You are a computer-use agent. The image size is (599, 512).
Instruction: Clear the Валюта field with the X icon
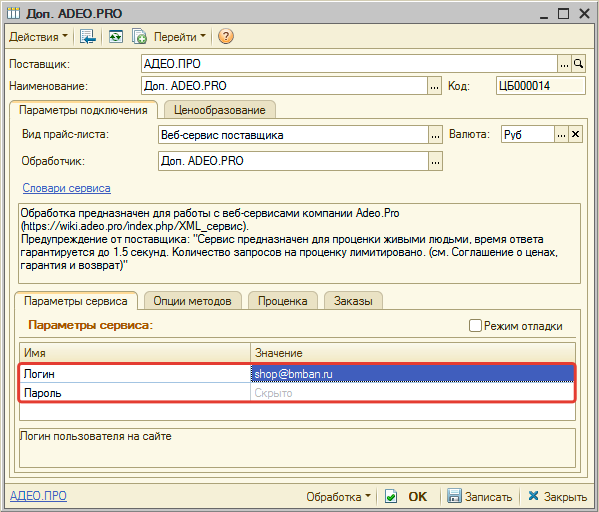tap(575, 134)
